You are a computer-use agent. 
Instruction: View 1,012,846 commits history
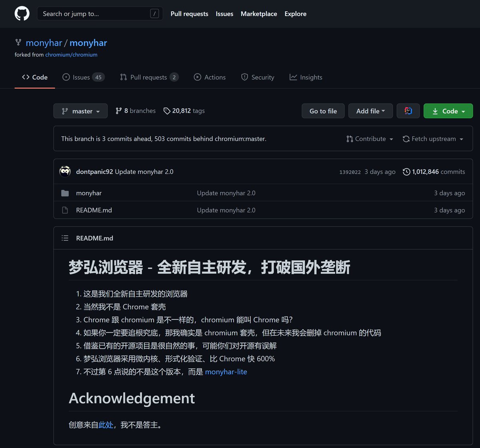(434, 171)
